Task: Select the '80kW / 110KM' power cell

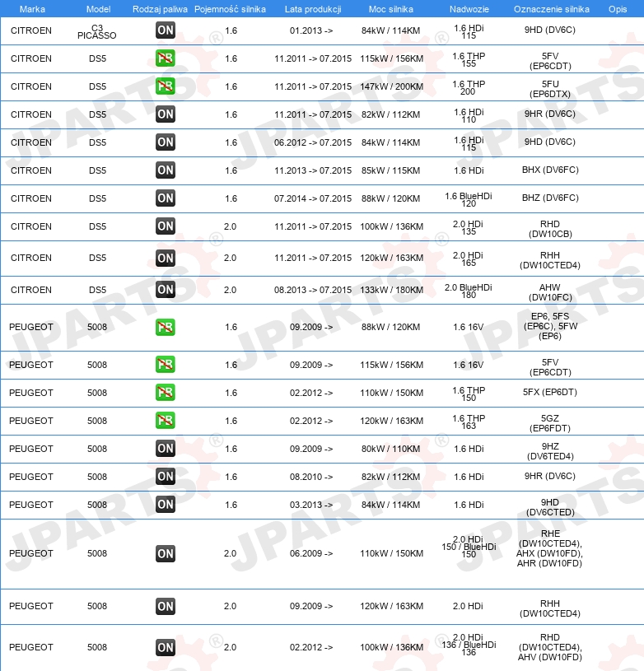Action: tap(390, 449)
